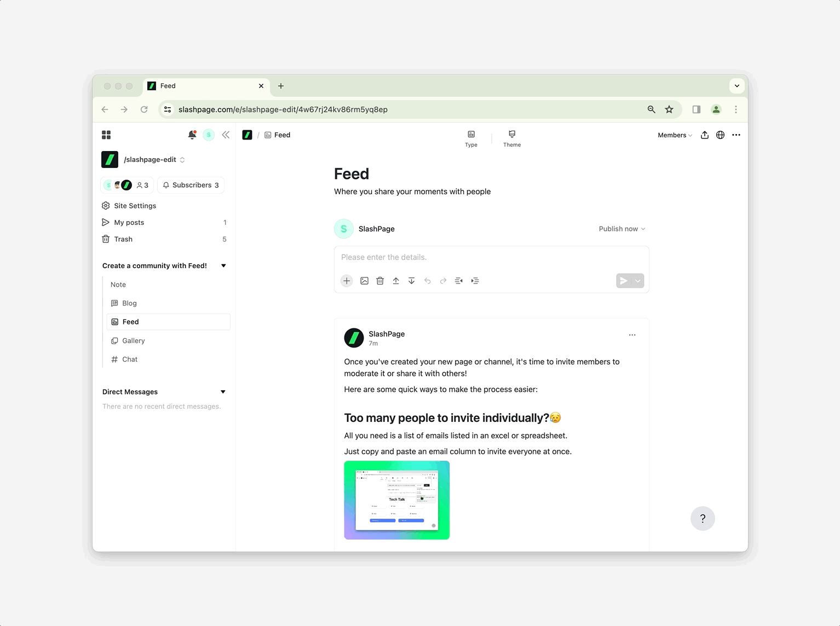Image resolution: width=840 pixels, height=626 pixels.
Task: Open Chrome profile avatar
Action: [x=716, y=109]
